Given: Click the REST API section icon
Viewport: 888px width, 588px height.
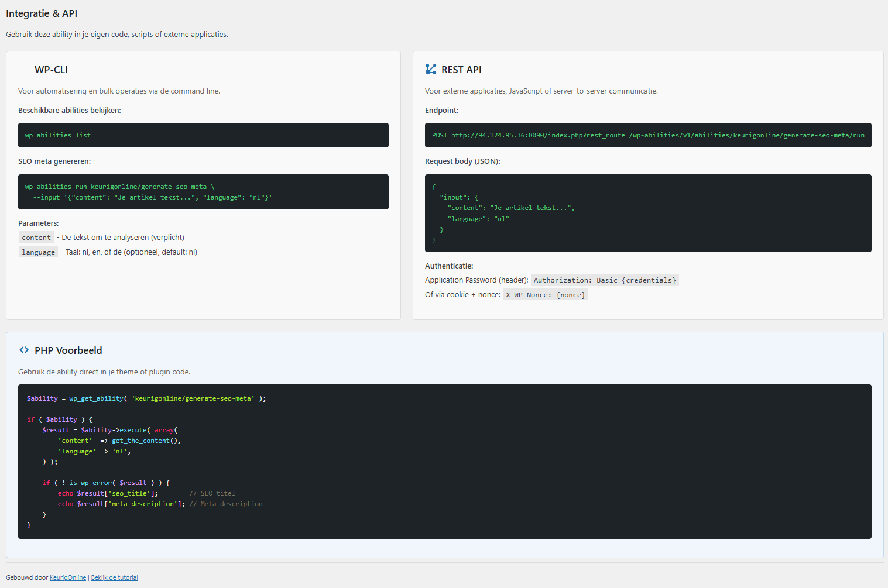Looking at the screenshot, I should tap(431, 69).
